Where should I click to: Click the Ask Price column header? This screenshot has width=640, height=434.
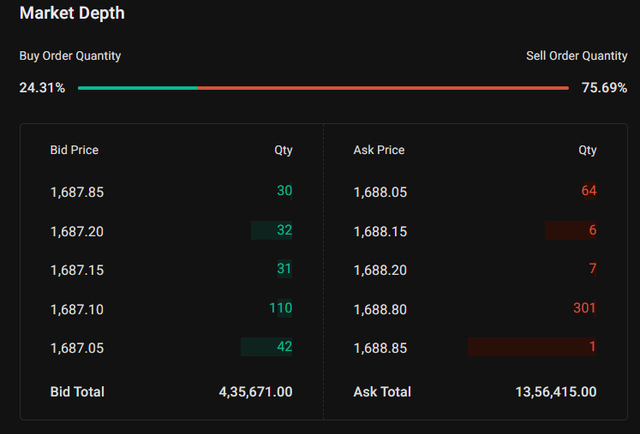coord(379,150)
